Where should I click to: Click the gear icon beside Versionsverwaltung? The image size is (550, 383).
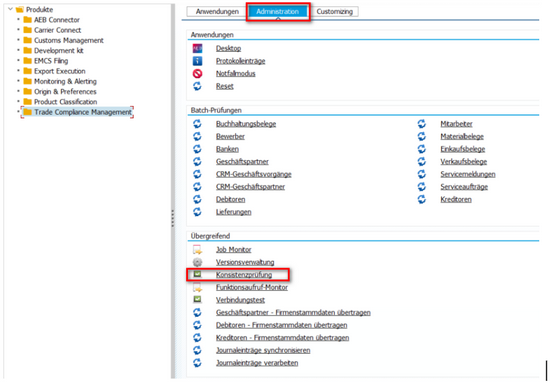point(197,262)
